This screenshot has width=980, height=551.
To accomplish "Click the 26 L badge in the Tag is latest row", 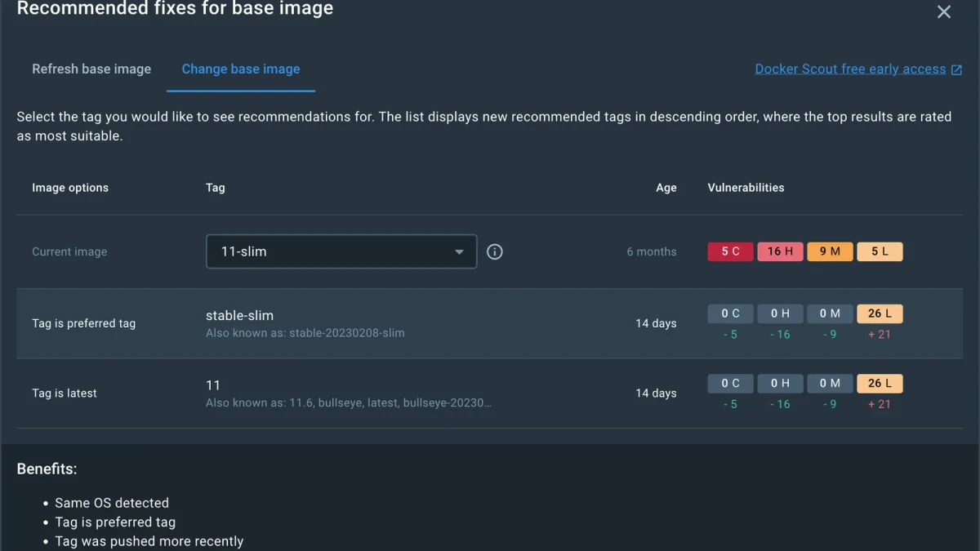I will [x=880, y=384].
